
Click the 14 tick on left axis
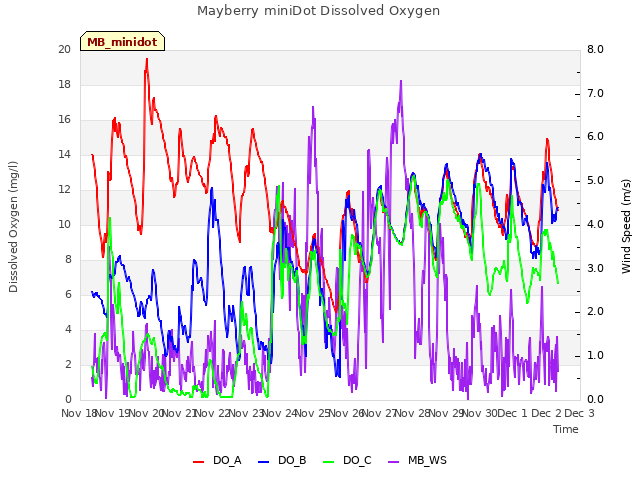point(64,154)
